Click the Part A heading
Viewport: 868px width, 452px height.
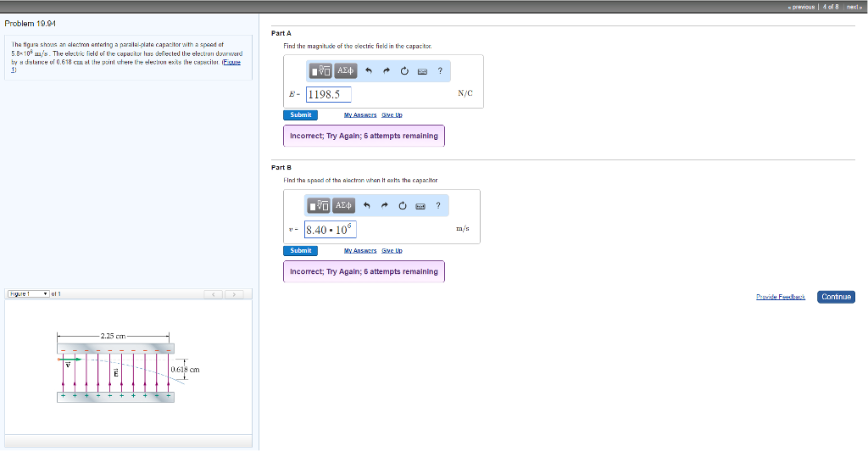pos(281,33)
